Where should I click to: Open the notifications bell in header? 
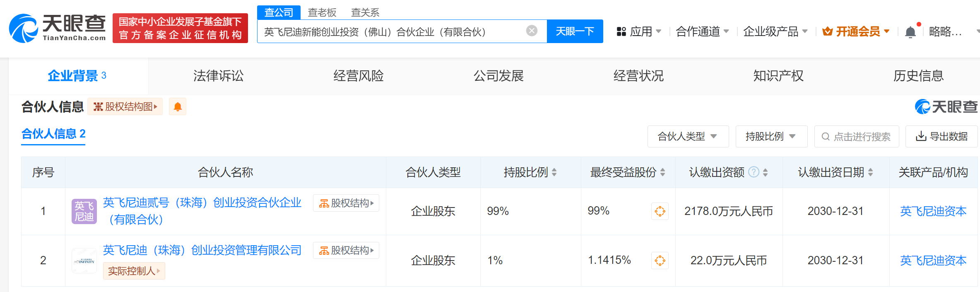(x=910, y=32)
